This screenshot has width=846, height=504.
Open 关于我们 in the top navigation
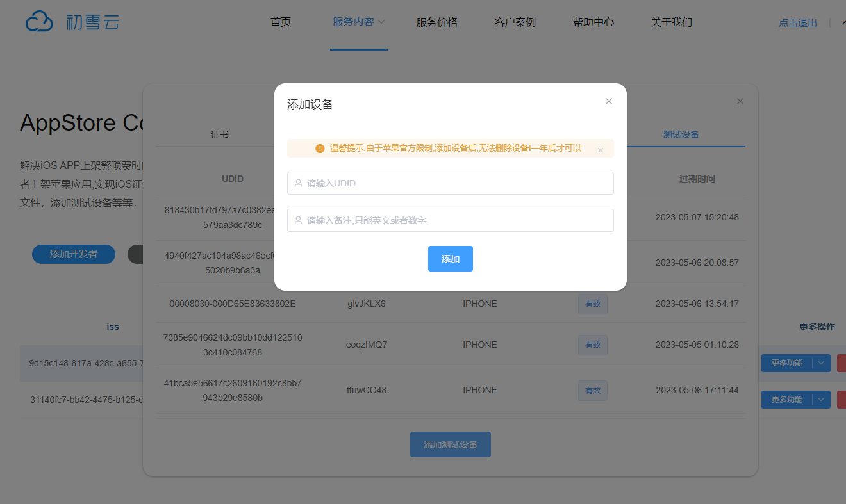click(672, 22)
